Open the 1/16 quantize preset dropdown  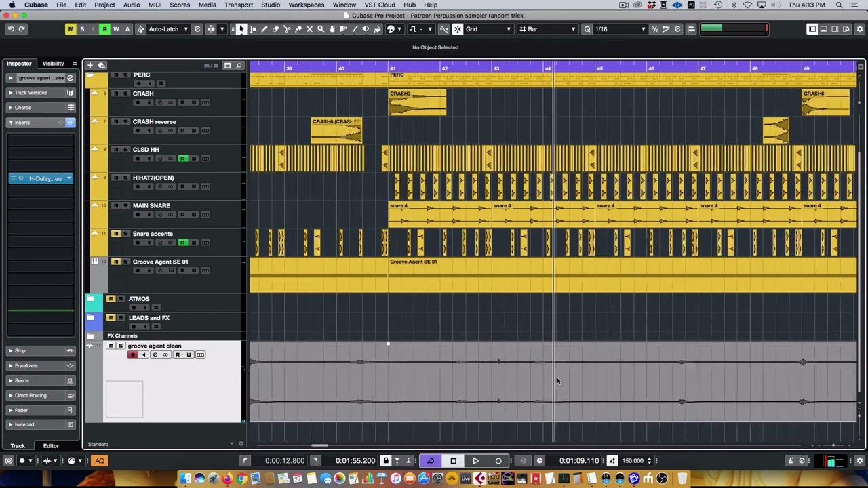coord(620,29)
